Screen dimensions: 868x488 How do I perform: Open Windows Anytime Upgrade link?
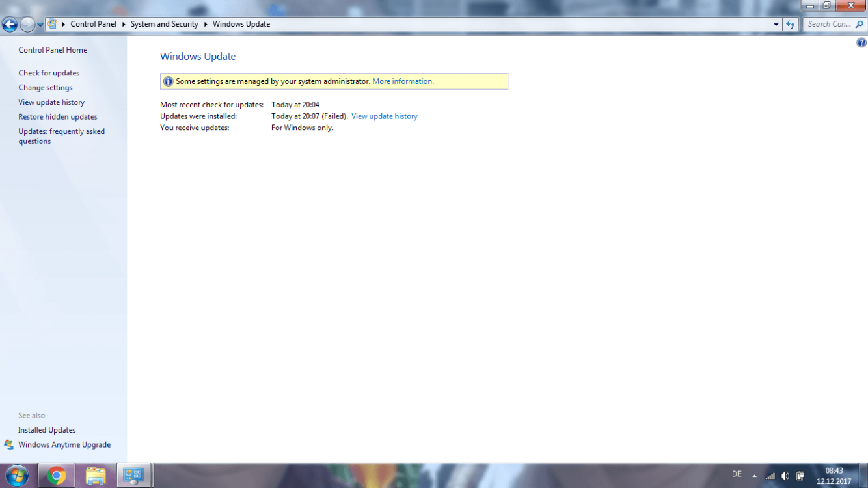pos(64,445)
